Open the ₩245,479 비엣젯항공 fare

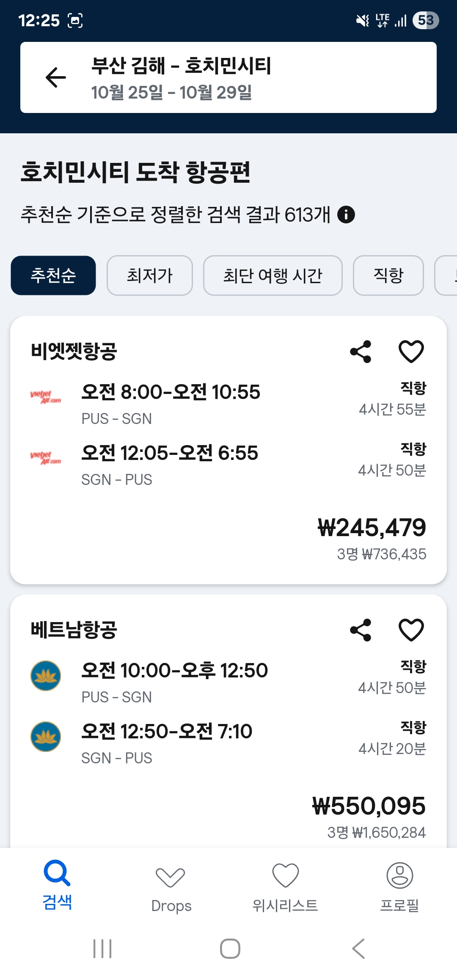point(372,528)
